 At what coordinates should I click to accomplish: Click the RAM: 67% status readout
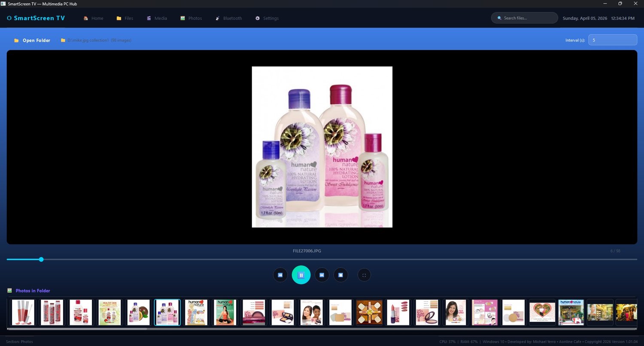coord(470,341)
